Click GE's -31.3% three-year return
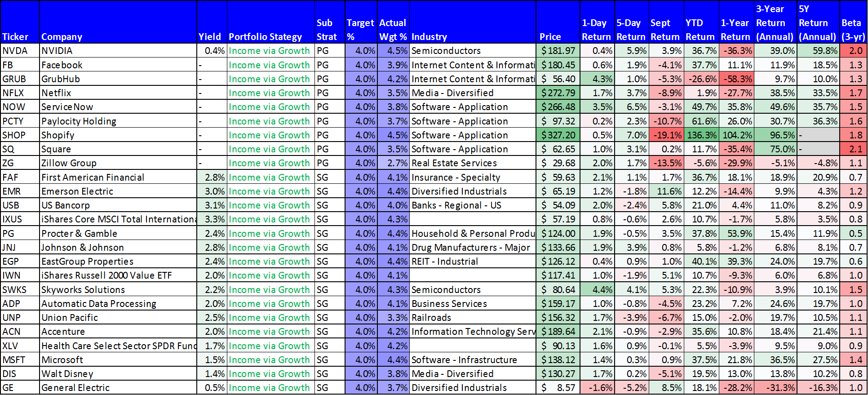 (775, 388)
